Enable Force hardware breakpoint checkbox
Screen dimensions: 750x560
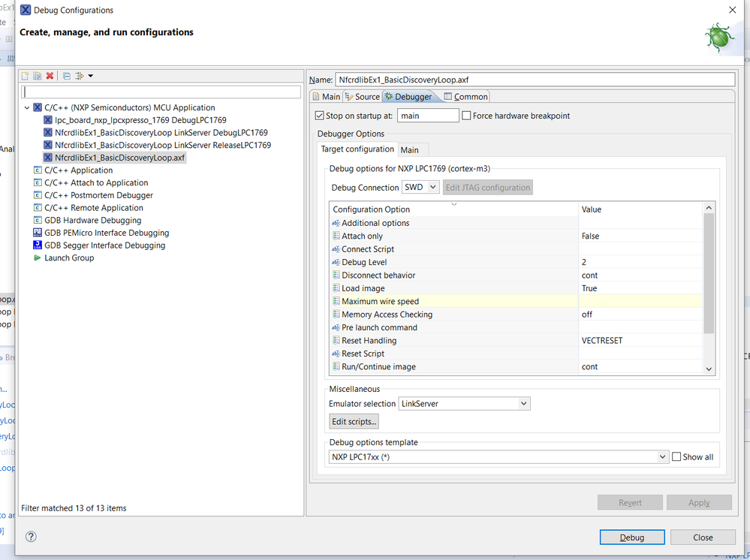tap(466, 116)
